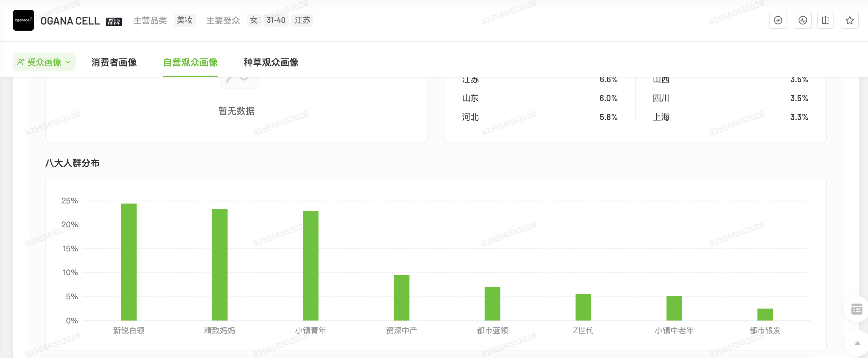868x358 pixels.
Task: Click the back-to-top arrow button
Action: click(x=857, y=343)
